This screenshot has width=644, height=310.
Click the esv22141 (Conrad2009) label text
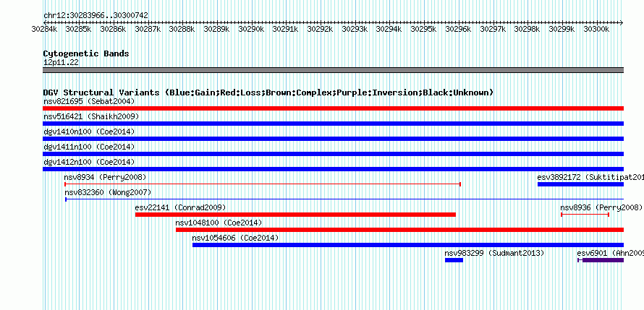[180, 207]
